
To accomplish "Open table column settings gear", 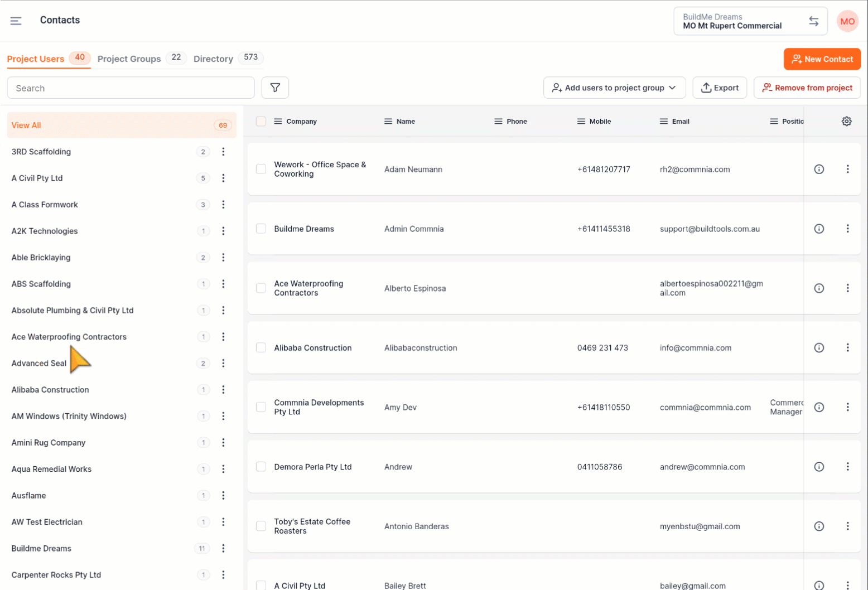I will [x=846, y=121].
